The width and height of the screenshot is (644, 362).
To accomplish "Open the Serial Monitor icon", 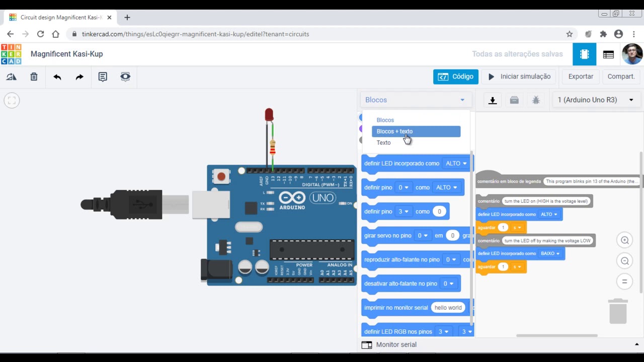I will (367, 345).
